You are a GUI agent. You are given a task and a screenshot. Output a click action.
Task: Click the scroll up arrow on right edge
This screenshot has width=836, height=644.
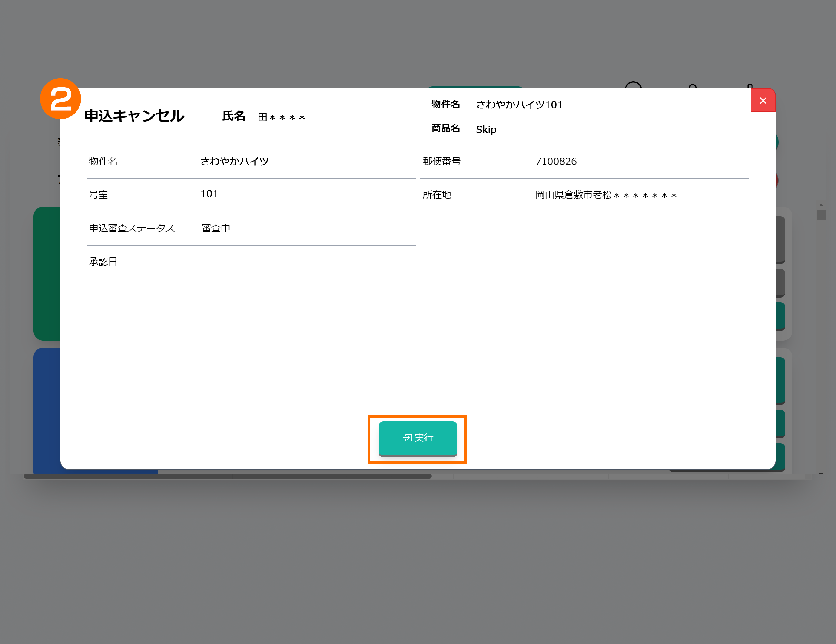[821, 205]
